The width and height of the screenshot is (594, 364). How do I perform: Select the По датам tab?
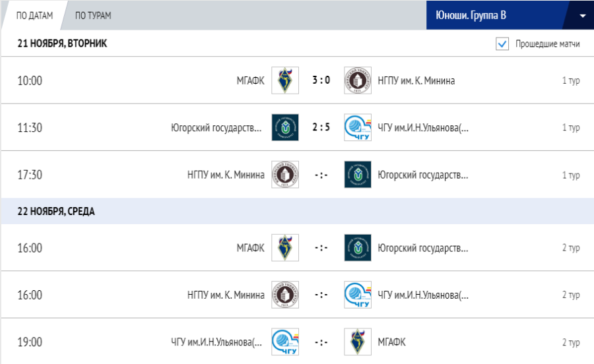point(34,16)
